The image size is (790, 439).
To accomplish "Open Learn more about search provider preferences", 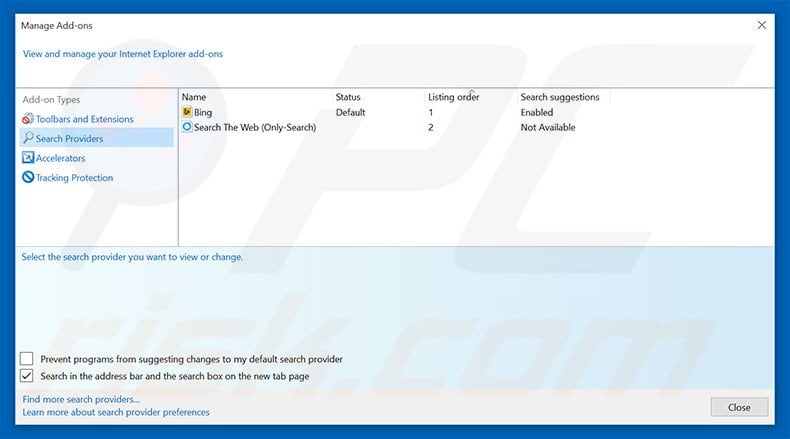I will coord(116,412).
